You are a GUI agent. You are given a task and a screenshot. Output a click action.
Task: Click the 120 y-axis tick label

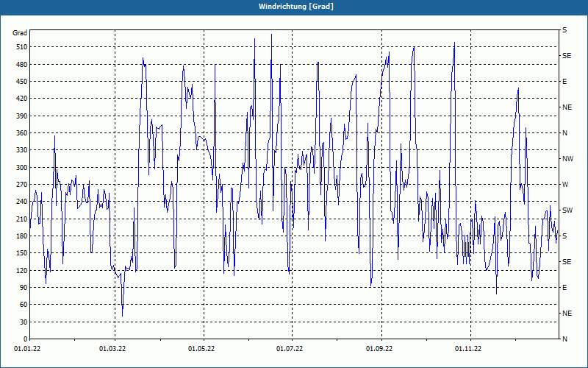coord(22,270)
